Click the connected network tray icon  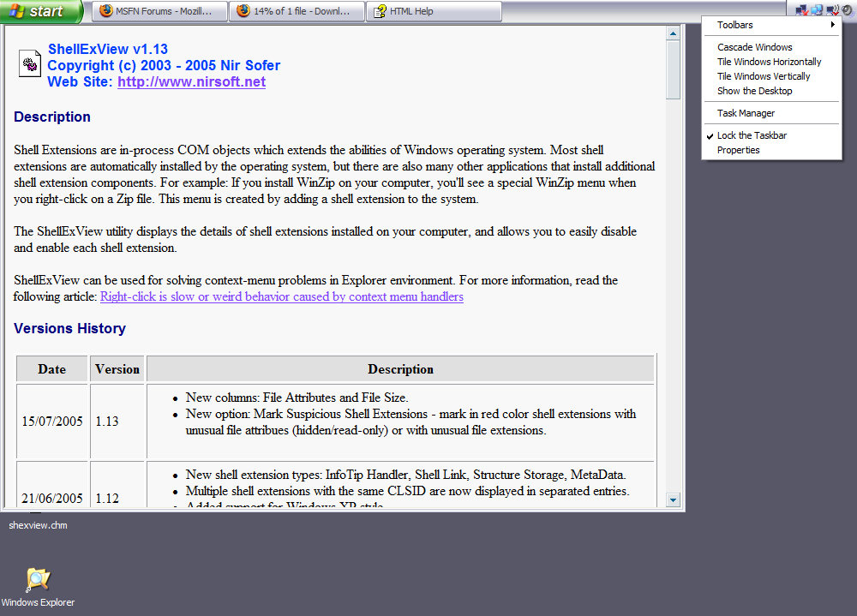tap(817, 9)
